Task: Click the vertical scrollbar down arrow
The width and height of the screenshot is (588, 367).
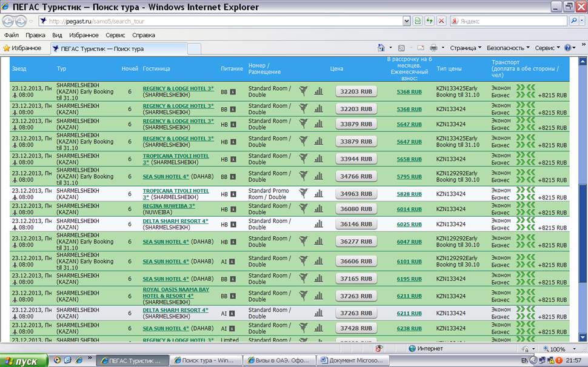Action: click(583, 337)
